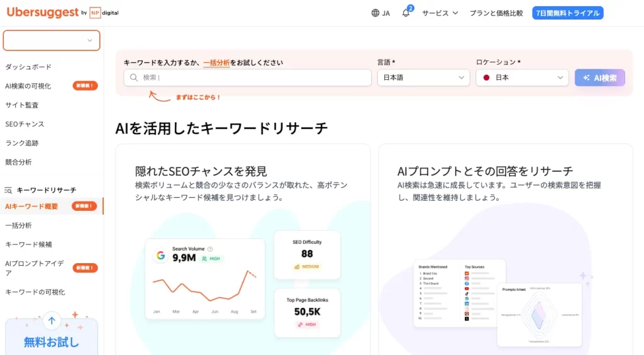Click the キーワードリサーチ section header
Screen dimensions: 644x355
(47, 190)
